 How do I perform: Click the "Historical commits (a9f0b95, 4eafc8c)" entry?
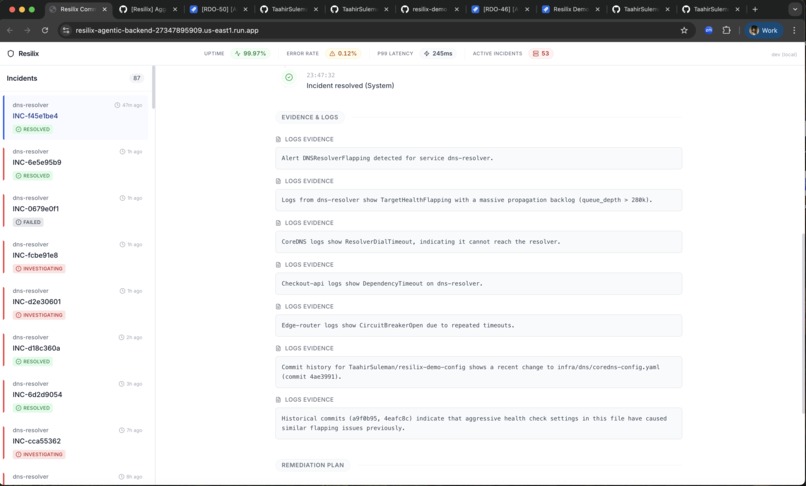point(479,423)
